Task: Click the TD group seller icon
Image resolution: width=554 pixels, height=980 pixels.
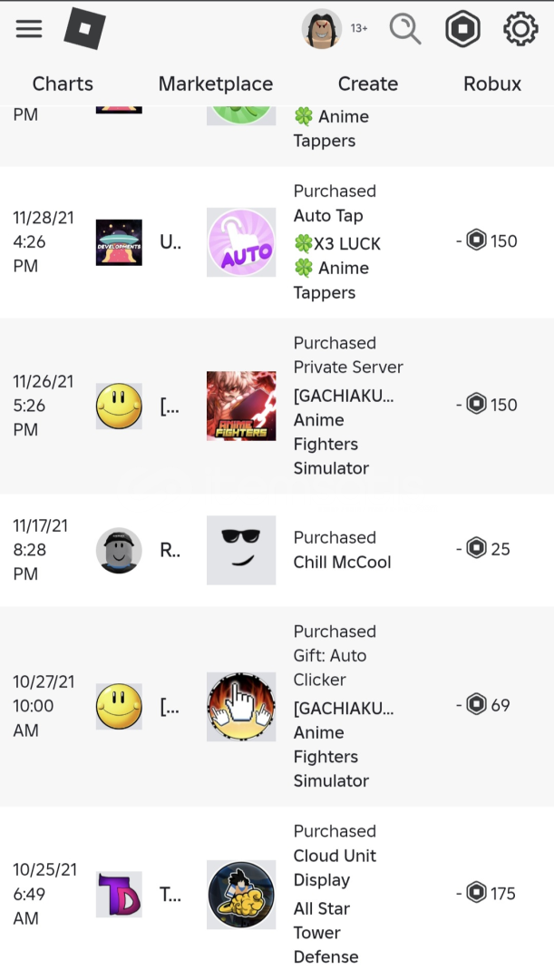Action: click(x=119, y=894)
